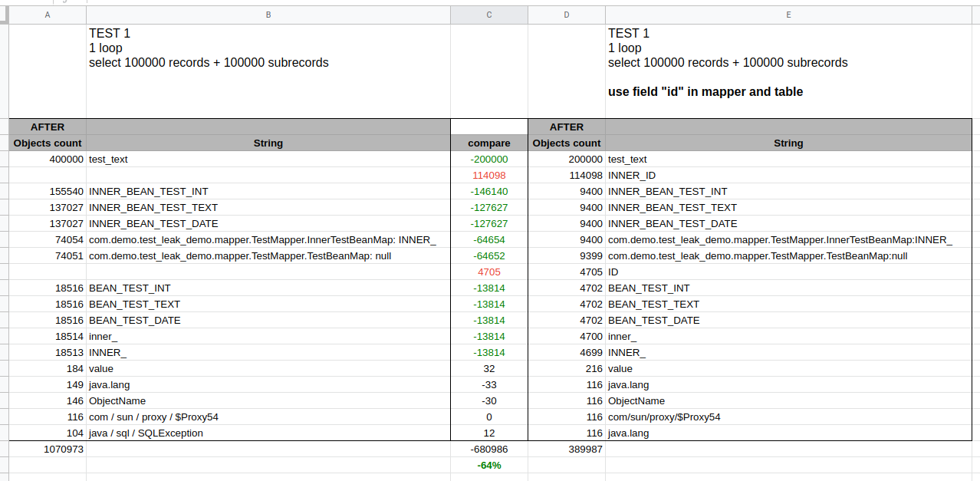
Task: Select column B header
Action: tap(268, 15)
